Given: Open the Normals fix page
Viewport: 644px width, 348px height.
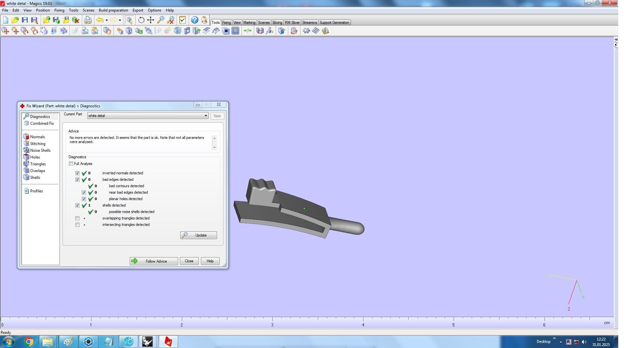Looking at the screenshot, I should click(x=37, y=137).
